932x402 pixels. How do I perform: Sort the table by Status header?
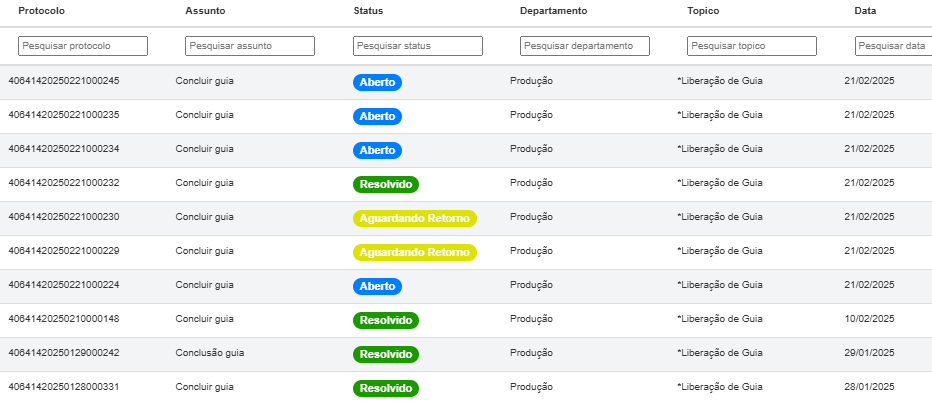pos(368,11)
